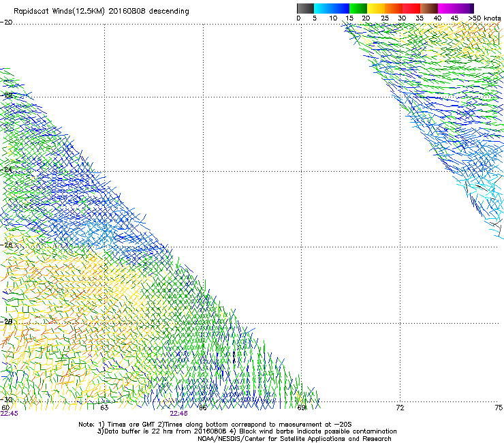The width and height of the screenshot is (504, 443).
Task: Click the green 15–20 knots color segment
Action: (x=358, y=8)
